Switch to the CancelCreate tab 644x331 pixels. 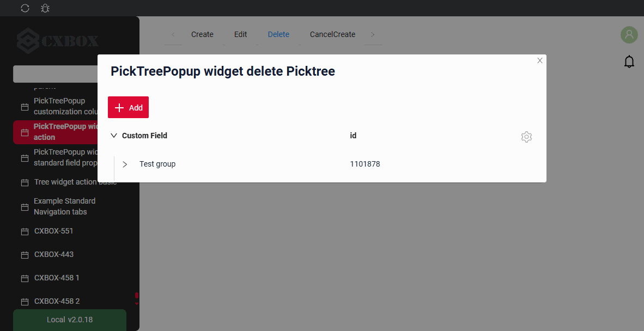[x=332, y=34]
